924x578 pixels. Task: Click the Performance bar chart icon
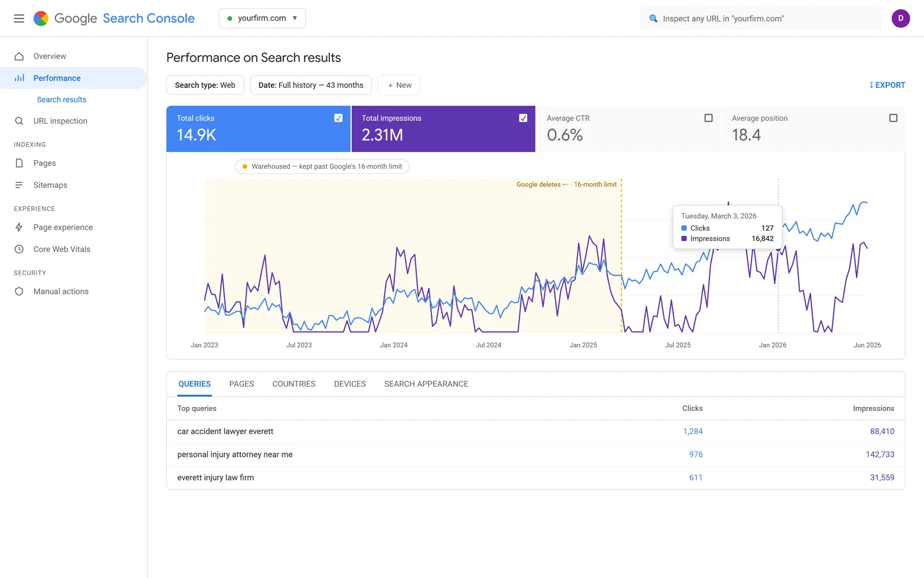[x=19, y=78]
